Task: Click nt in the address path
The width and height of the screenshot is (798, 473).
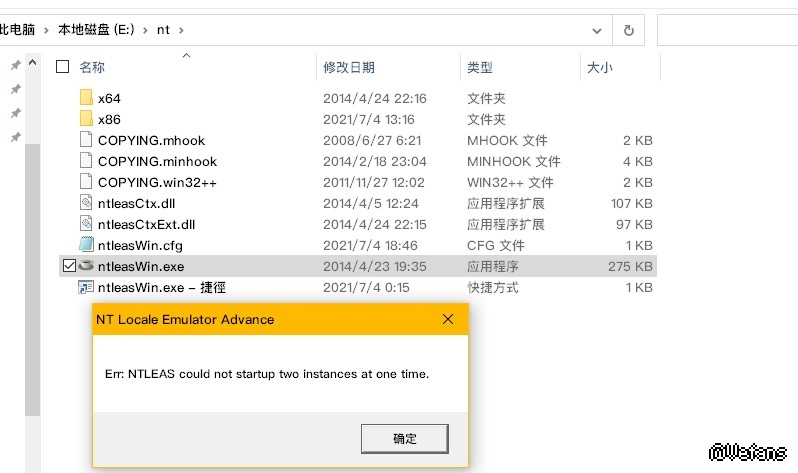Action: [x=163, y=30]
